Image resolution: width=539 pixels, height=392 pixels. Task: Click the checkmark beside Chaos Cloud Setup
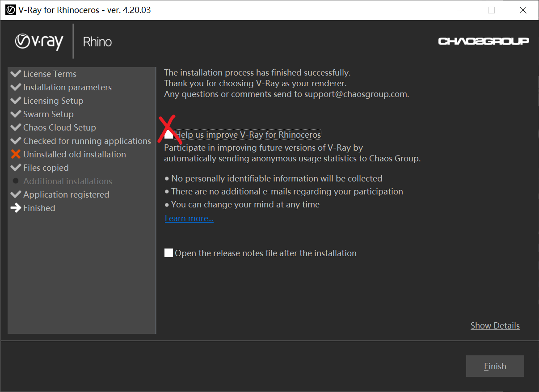[x=16, y=127]
